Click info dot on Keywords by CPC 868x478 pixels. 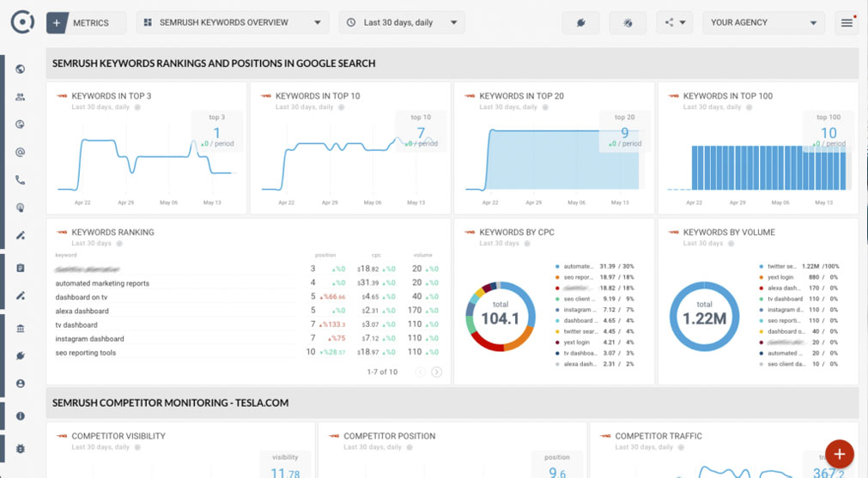point(527,244)
